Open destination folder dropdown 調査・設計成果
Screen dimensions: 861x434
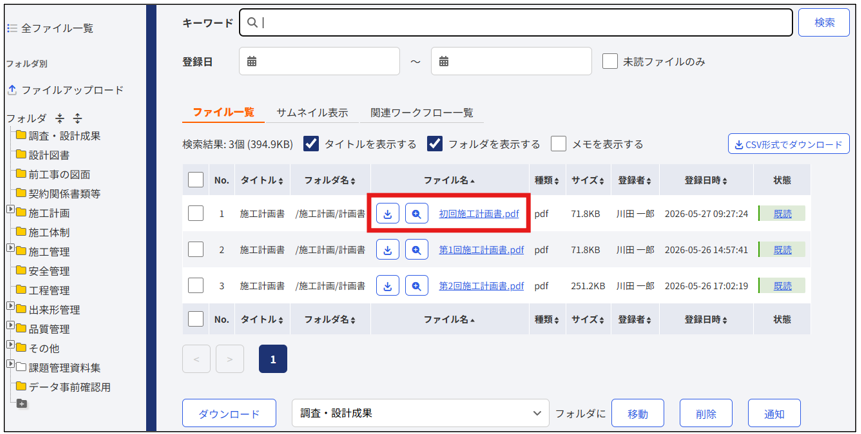tap(421, 413)
